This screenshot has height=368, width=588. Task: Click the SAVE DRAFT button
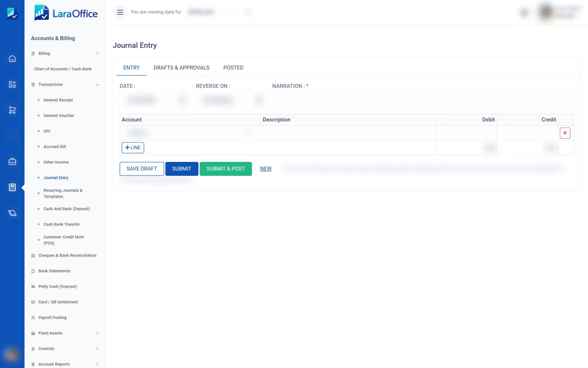tap(142, 169)
